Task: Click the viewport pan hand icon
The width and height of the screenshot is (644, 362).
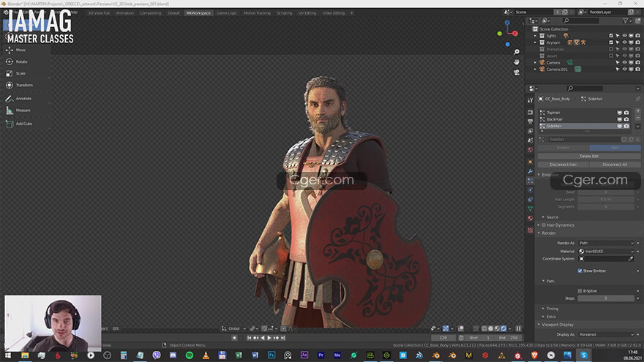Action: tap(517, 62)
